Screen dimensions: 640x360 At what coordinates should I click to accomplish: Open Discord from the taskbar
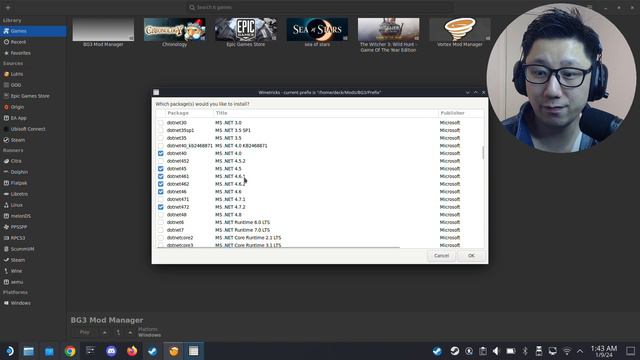pyautogui.click(x=111, y=351)
